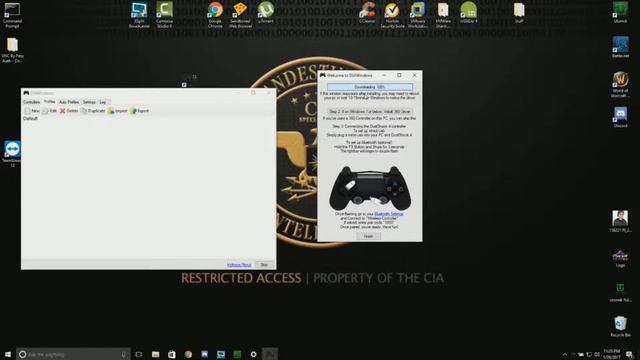Viewport: 640px width, 360px height.
Task: Open the uTorrent desktop icon
Action: [266, 12]
